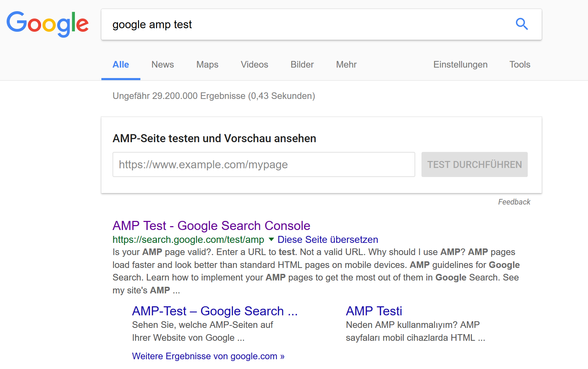Expand the result URL options arrow
The width and height of the screenshot is (588, 369).
[x=271, y=240]
